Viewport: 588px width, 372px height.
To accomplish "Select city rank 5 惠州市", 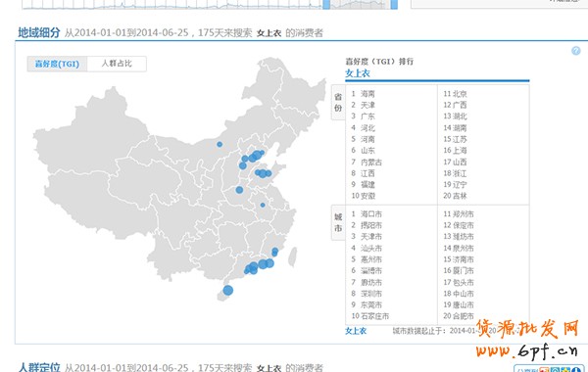I will (x=367, y=259).
